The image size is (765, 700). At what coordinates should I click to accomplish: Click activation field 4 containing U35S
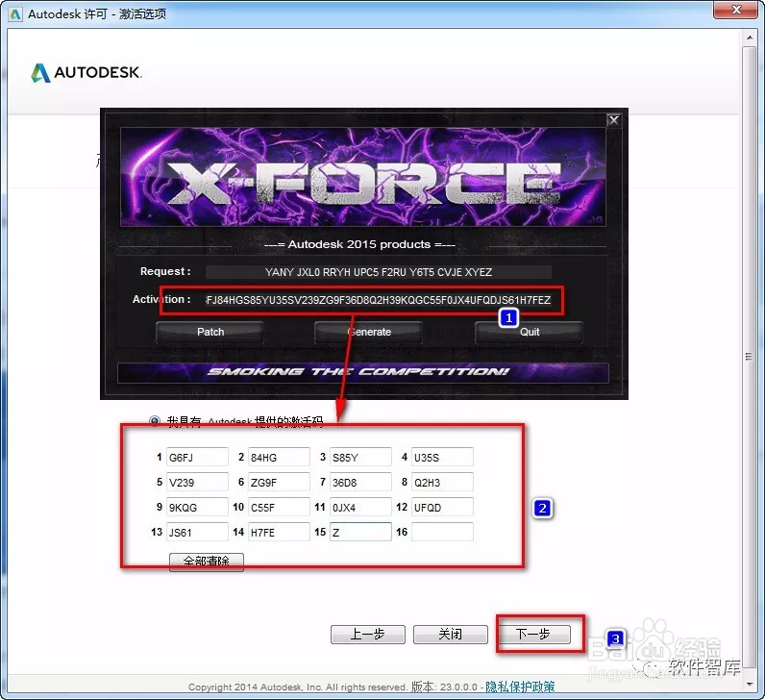[x=442, y=457]
